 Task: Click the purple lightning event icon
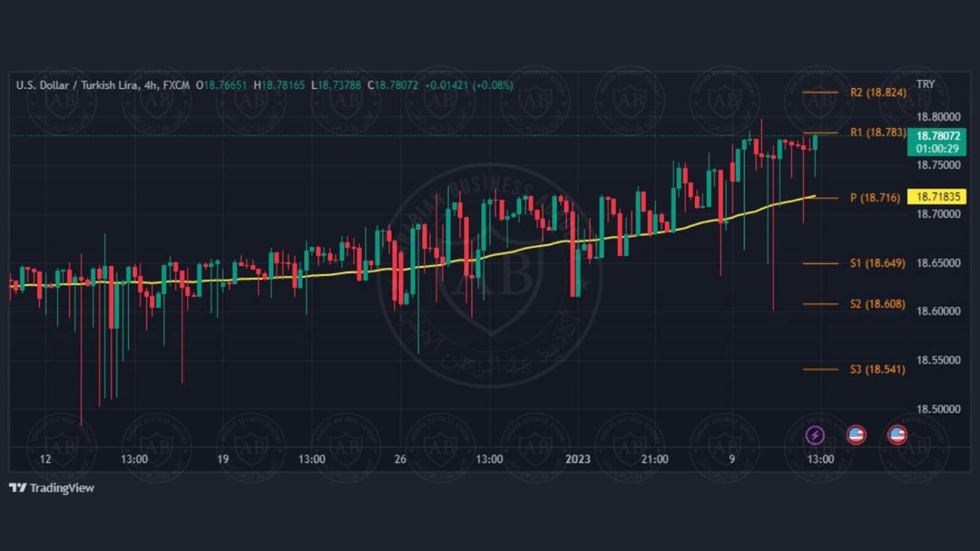[815, 435]
